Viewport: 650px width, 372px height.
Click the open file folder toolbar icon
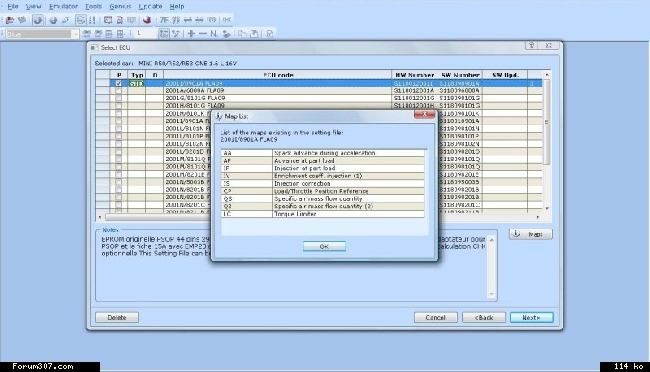tap(10, 20)
